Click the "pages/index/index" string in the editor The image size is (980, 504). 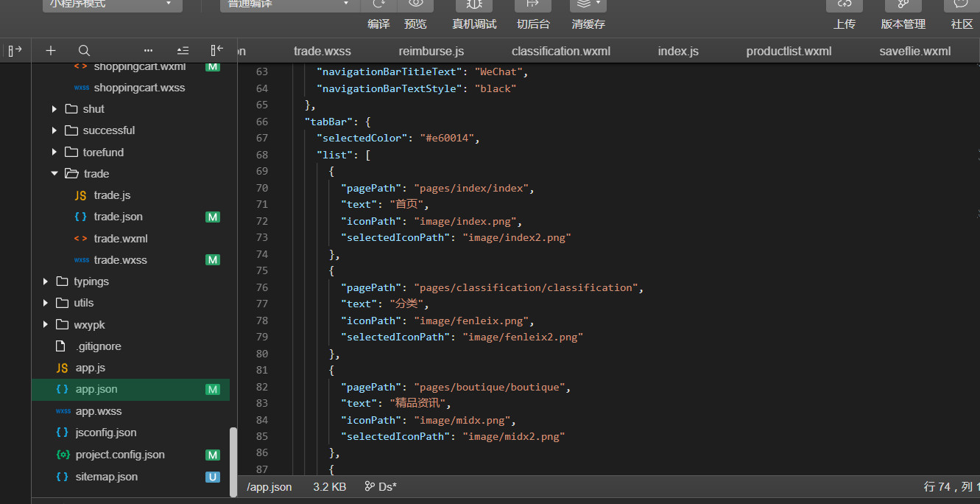[471, 188]
